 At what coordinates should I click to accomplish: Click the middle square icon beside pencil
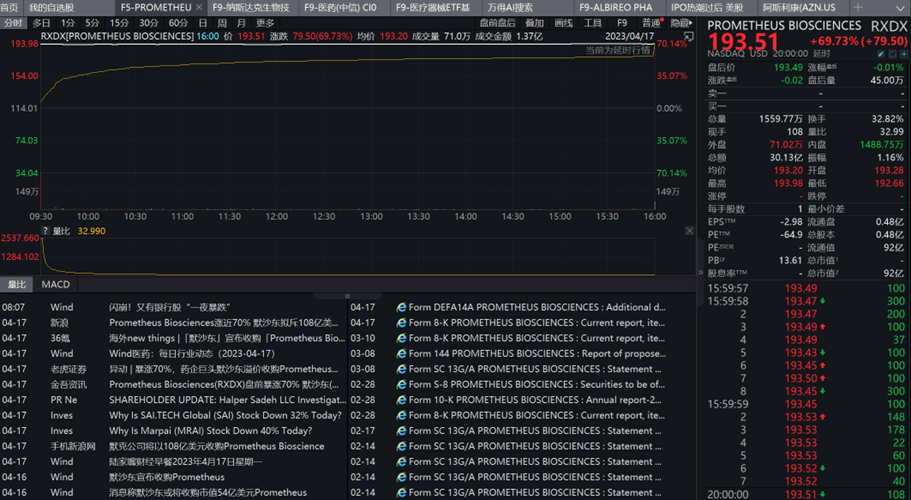tap(892, 53)
